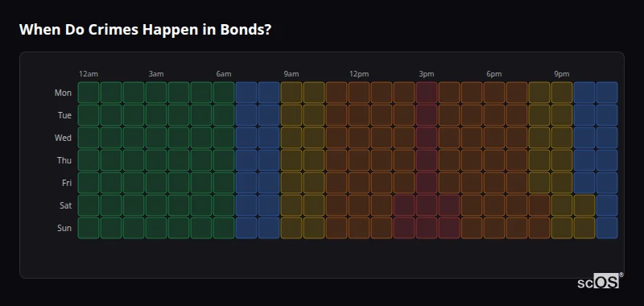Click the 6pm hour label
Viewport: 644px width, 306px height.
(494, 74)
